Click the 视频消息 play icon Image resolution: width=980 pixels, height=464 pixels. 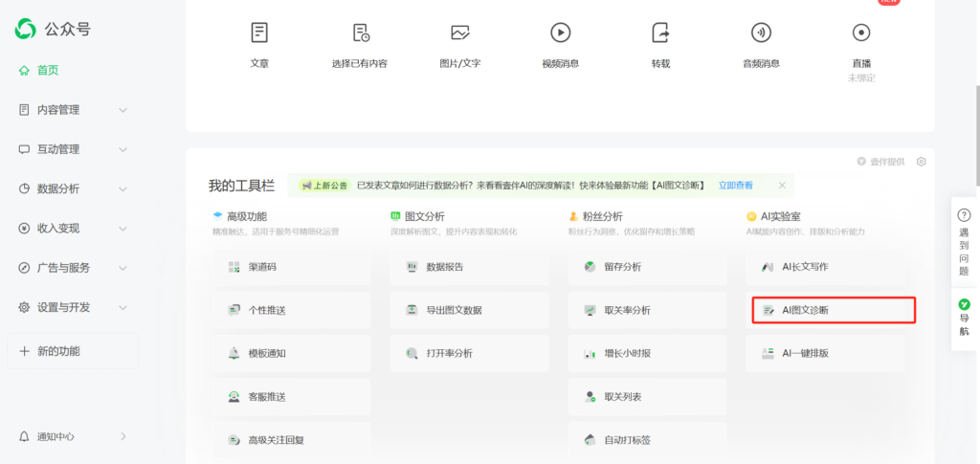[x=560, y=33]
